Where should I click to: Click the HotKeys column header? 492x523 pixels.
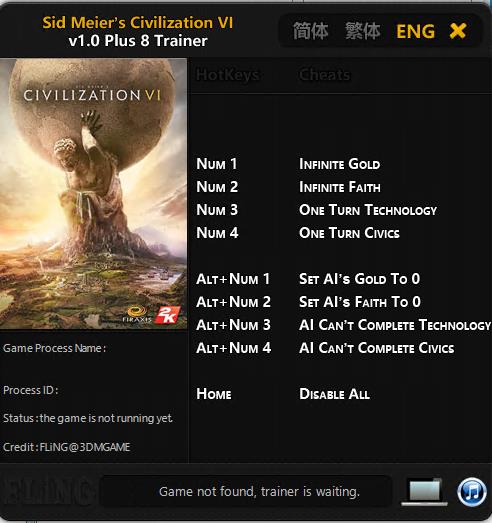227,75
